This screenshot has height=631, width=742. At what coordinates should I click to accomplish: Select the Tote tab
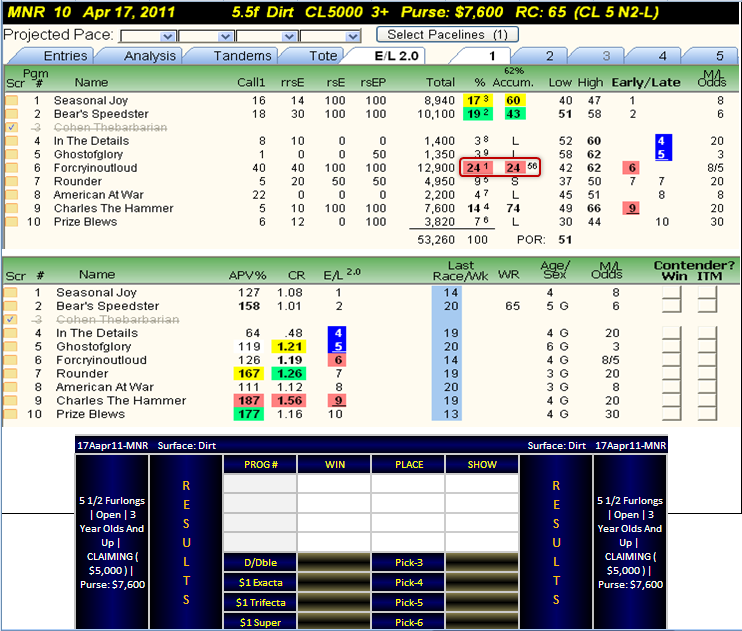tap(323, 56)
